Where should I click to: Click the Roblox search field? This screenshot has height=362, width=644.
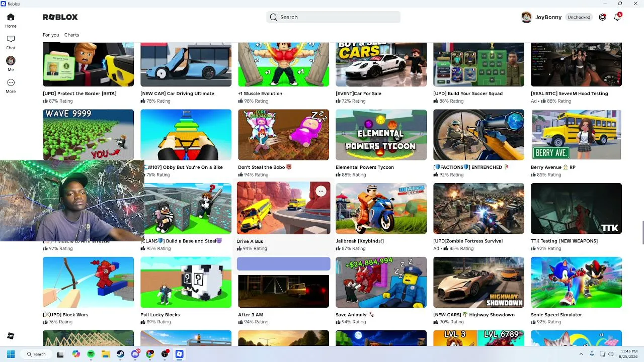point(333,17)
